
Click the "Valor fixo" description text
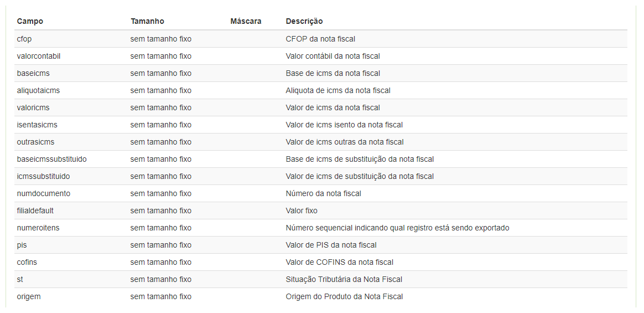click(302, 211)
